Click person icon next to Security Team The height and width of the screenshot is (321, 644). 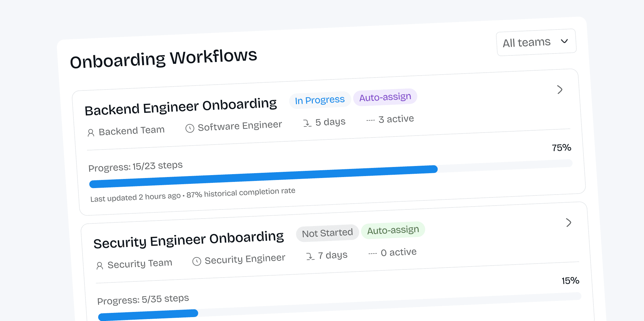[100, 266]
